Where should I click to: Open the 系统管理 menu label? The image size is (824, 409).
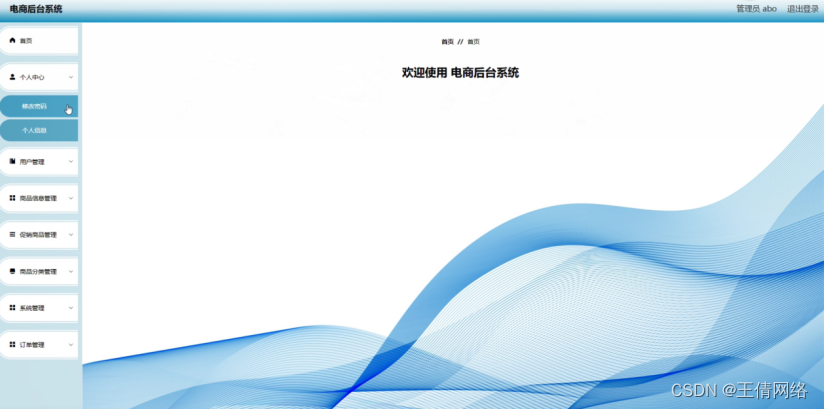pyautogui.click(x=32, y=308)
